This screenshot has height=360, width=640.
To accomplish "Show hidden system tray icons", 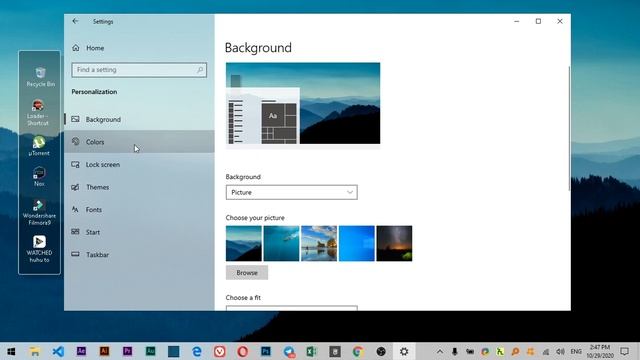I will pos(440,351).
